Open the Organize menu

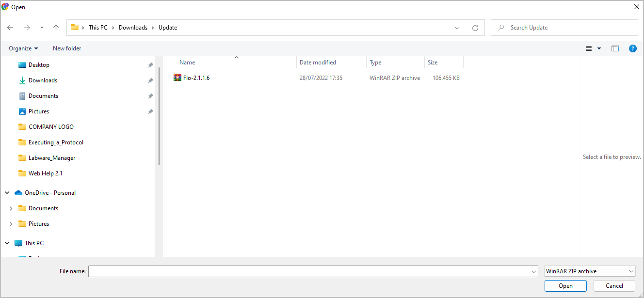tap(23, 48)
